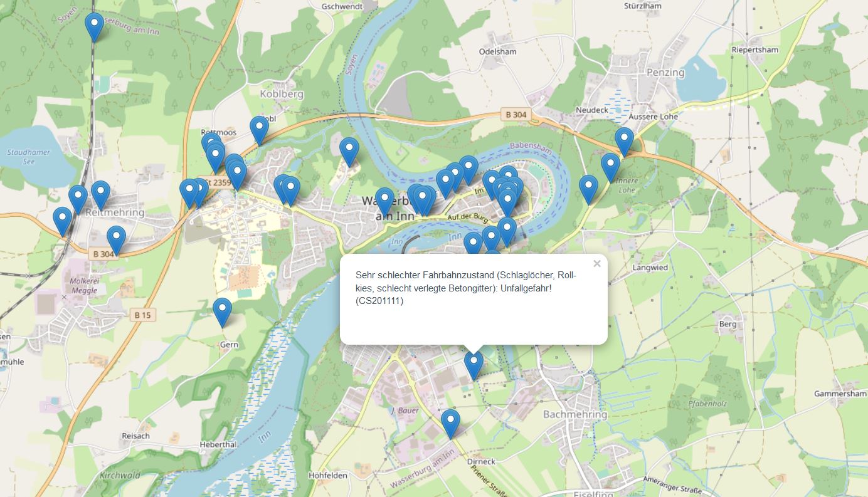Click the popup text about Fahrbahnzustand
This screenshot has width=868, height=497.
(x=465, y=288)
